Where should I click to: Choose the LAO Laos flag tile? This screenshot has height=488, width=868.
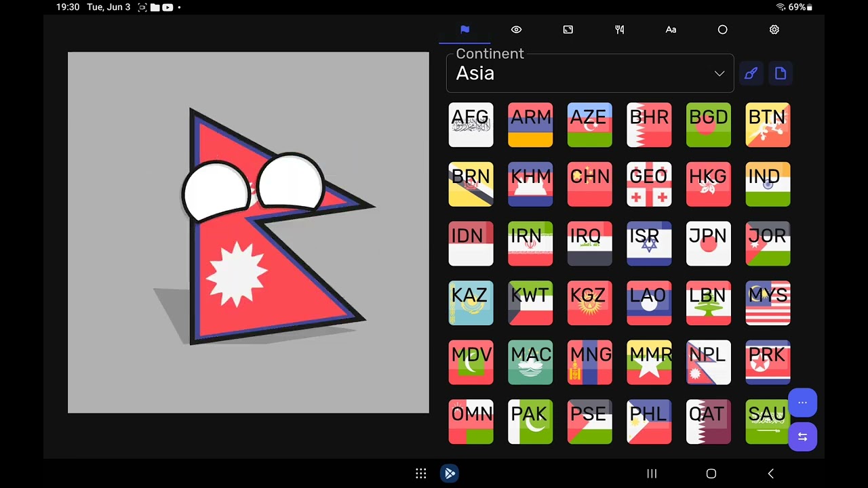click(x=649, y=303)
